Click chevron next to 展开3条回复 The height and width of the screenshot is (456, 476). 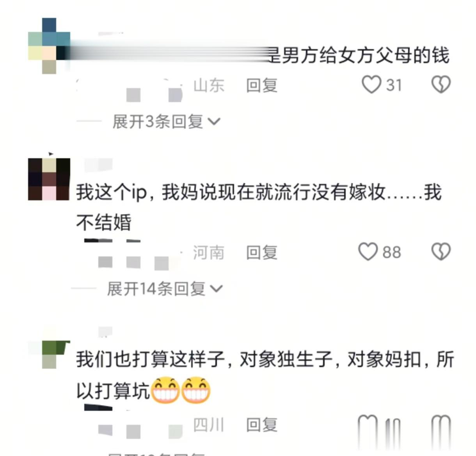click(x=214, y=122)
